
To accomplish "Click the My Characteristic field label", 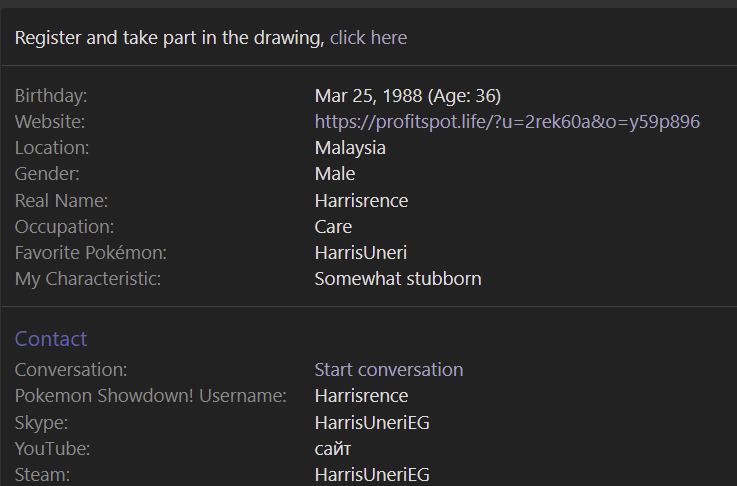I will pyautogui.click(x=88, y=279).
